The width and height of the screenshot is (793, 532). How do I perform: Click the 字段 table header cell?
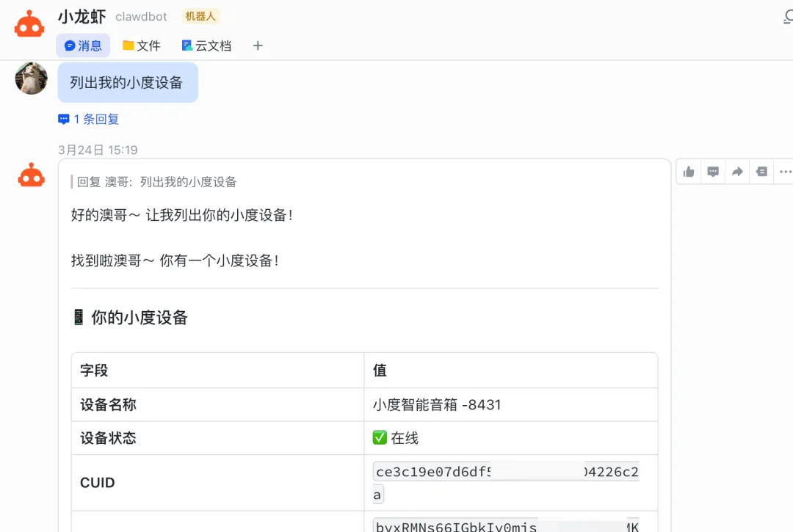pos(217,371)
